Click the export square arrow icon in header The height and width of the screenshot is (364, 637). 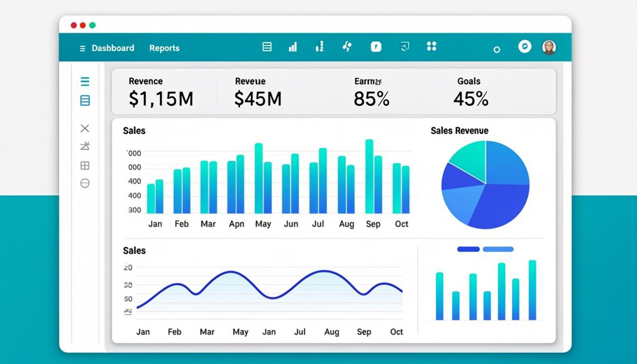coord(404,46)
